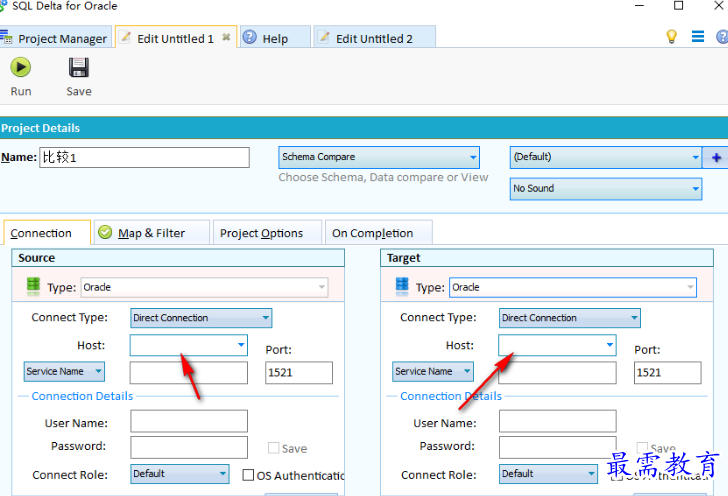Viewport: 728px width, 496px height.
Task: Open the Source Type Oracle dropdown
Action: [x=204, y=287]
